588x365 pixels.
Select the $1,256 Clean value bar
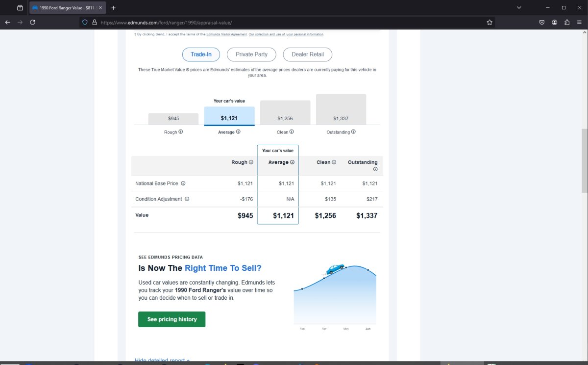pyautogui.click(x=285, y=112)
